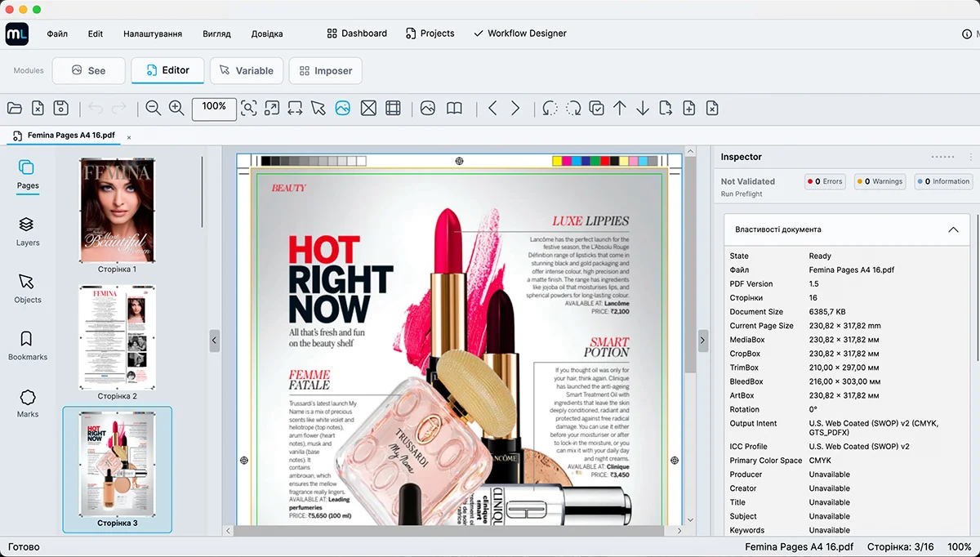
Task: Click the add page plus icon
Action: [x=689, y=108]
